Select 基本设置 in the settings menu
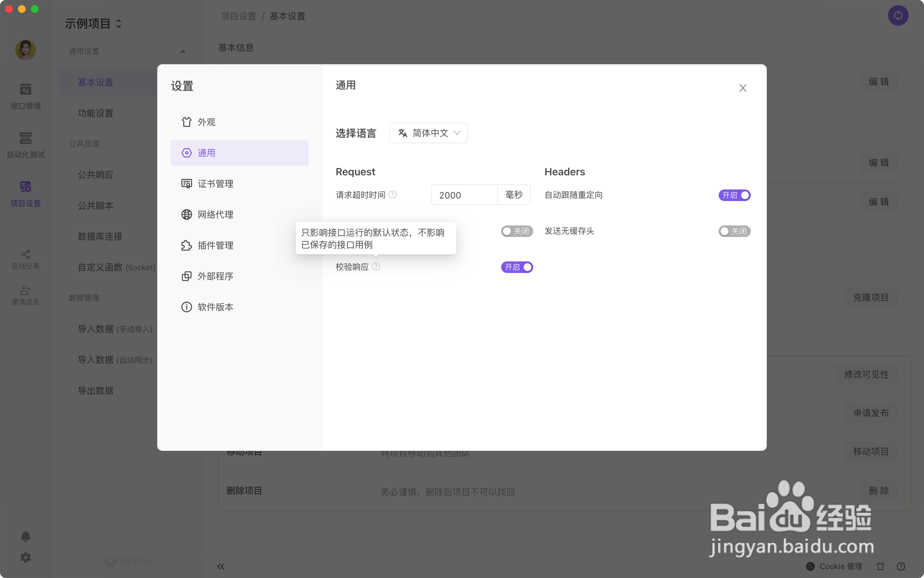Screen dimensions: 924x578 click(108, 82)
